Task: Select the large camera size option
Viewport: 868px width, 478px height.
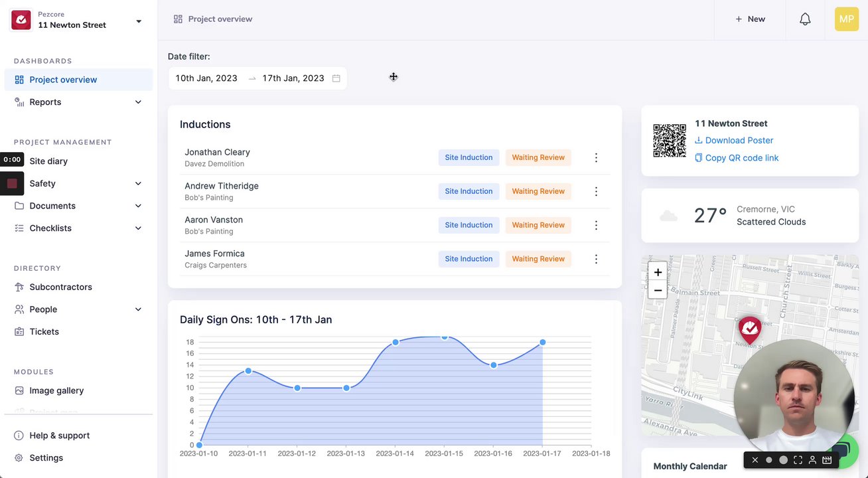Action: point(783,460)
